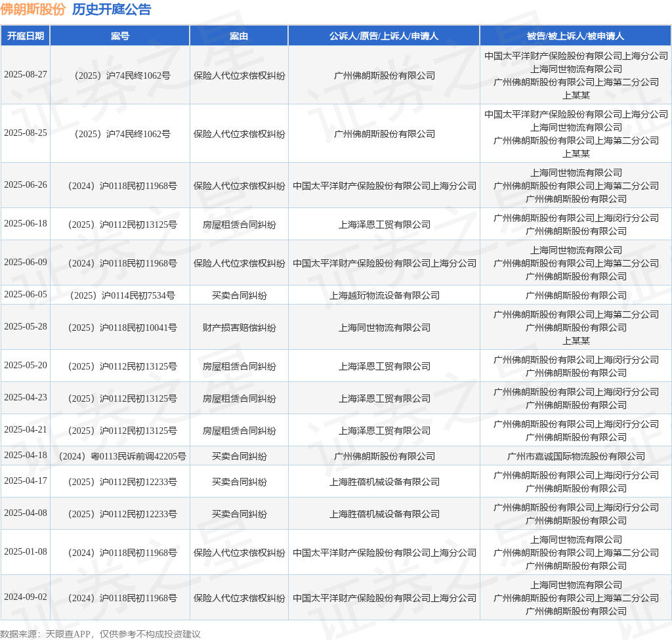672x640 pixels.
Task: Click 保险人代位求偿权纠纷 in the 2025-08-25 row
Action: tap(239, 134)
